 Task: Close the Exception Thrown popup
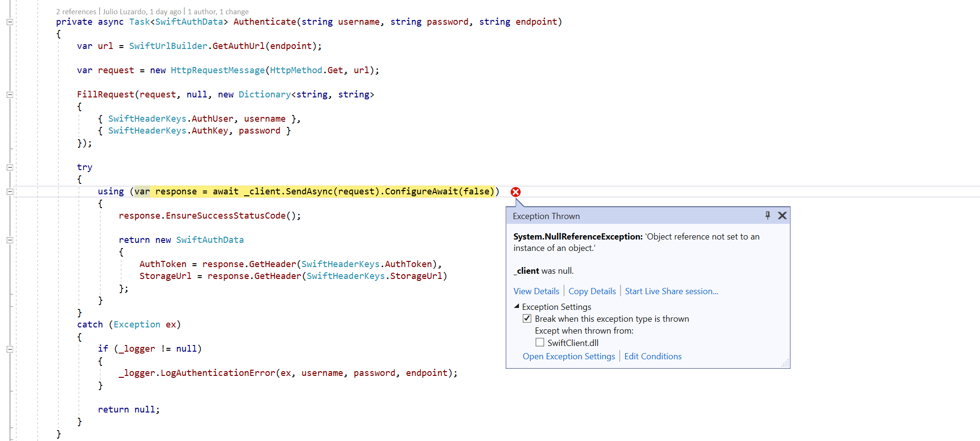tap(782, 215)
